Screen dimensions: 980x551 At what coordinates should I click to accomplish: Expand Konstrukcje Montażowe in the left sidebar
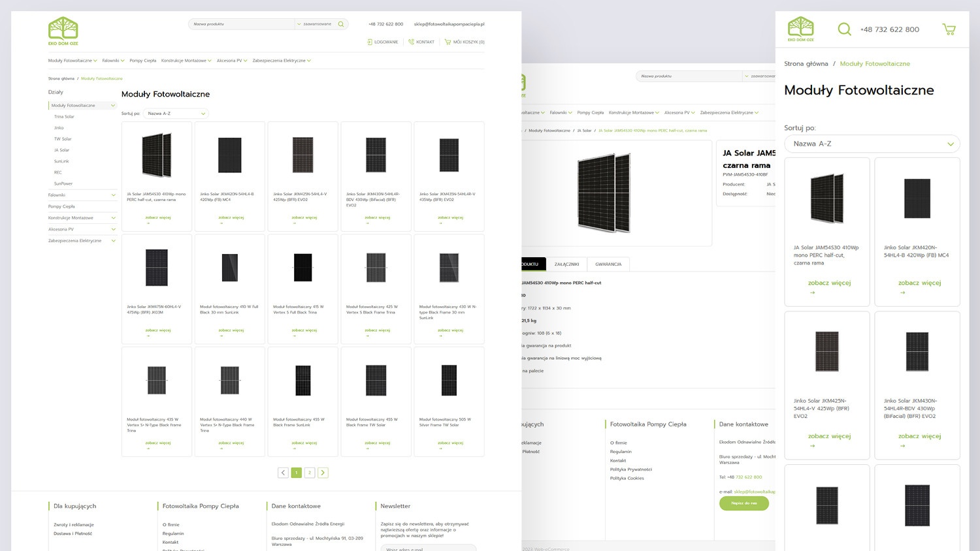click(113, 218)
